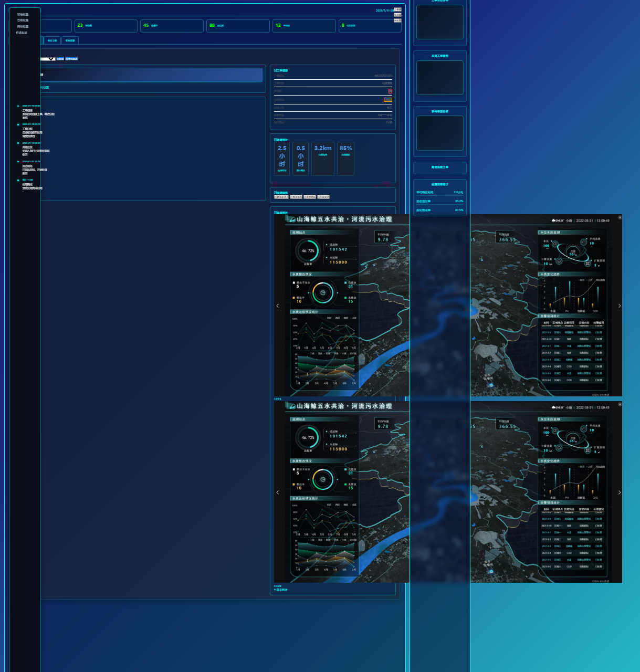The image size is (640, 672).
Task: Click the red priority badge in work order info
Action: 390,91
